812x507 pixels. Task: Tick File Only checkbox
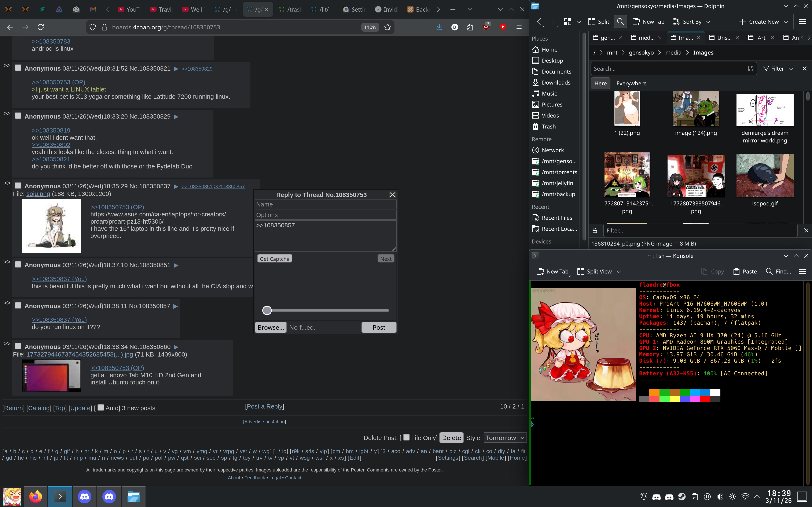(406, 437)
